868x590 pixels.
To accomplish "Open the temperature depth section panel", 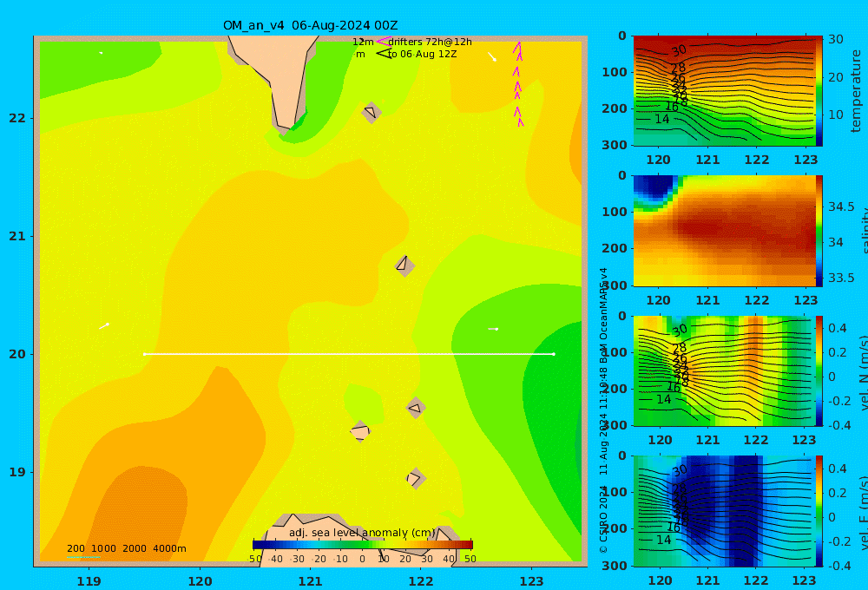I will point(724,91).
